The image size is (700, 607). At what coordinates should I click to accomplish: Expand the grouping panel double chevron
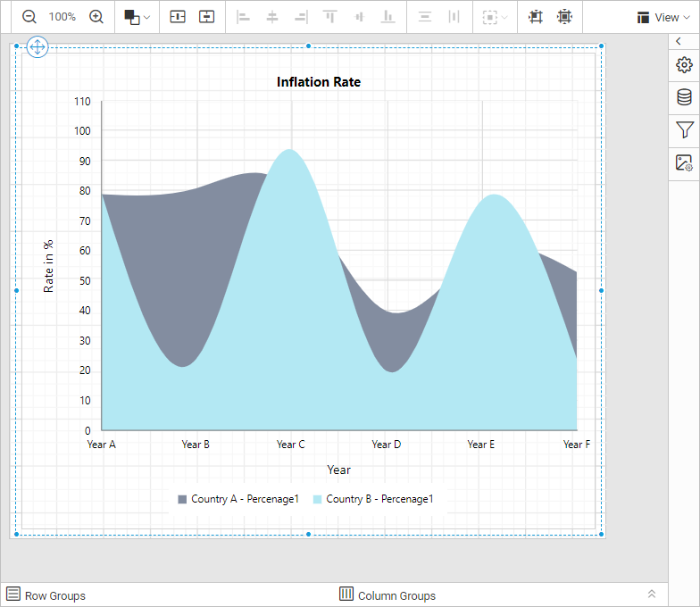click(652, 595)
